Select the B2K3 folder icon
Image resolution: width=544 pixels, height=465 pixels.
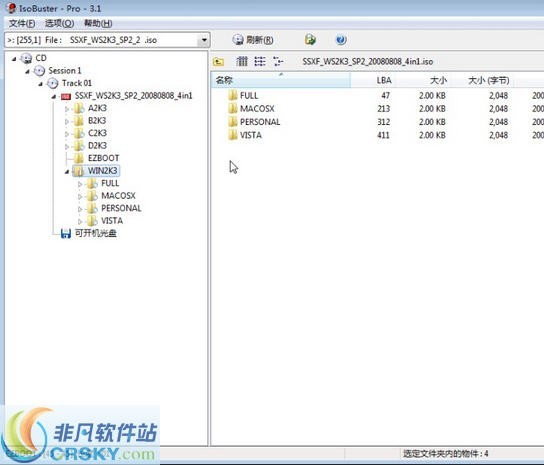click(79, 121)
